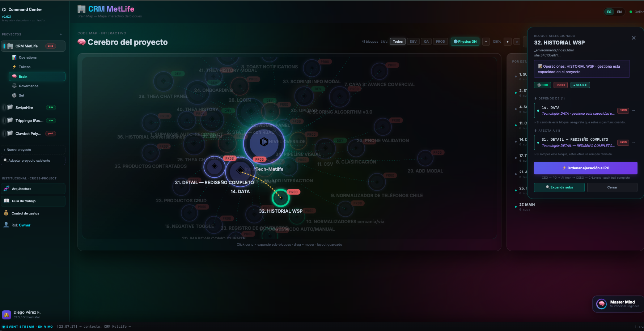Filter environment by QA

coord(426,42)
